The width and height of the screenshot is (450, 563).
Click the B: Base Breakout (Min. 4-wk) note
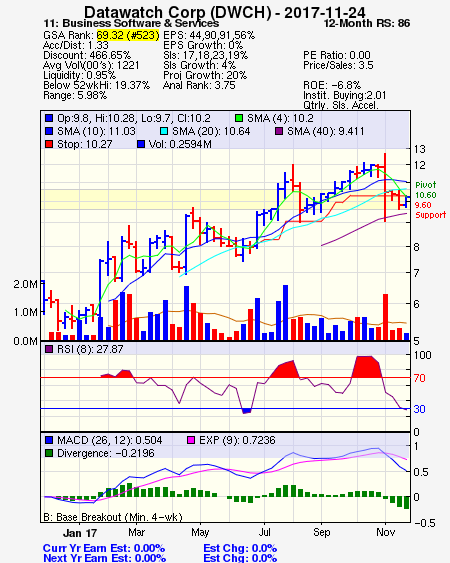(x=113, y=517)
